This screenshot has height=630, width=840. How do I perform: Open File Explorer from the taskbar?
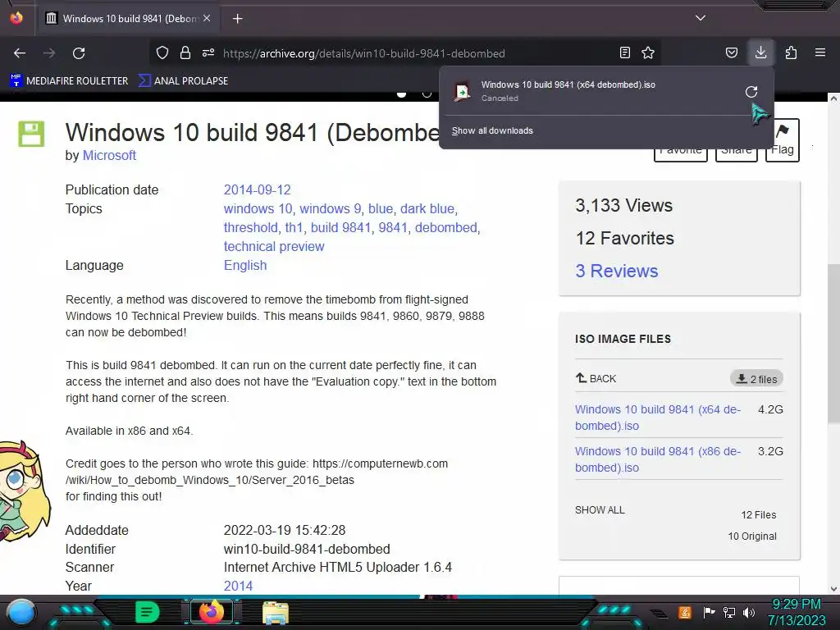pyautogui.click(x=276, y=612)
